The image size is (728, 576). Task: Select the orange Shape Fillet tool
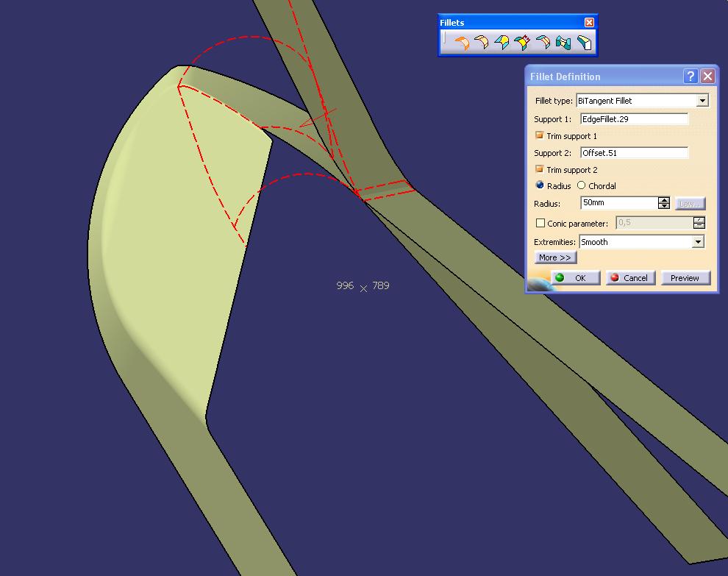pyautogui.click(x=461, y=43)
